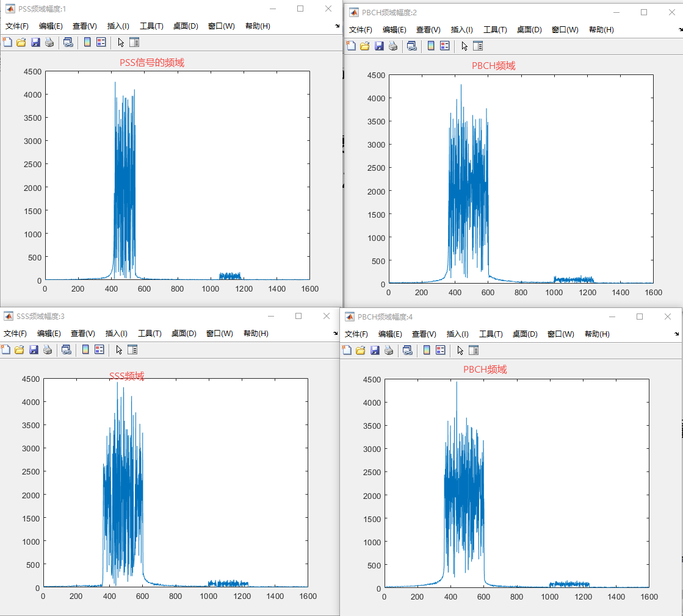This screenshot has width=683, height=616.
Task: Open 文件(F) menu in PBCH:4 window
Action: tap(356, 334)
